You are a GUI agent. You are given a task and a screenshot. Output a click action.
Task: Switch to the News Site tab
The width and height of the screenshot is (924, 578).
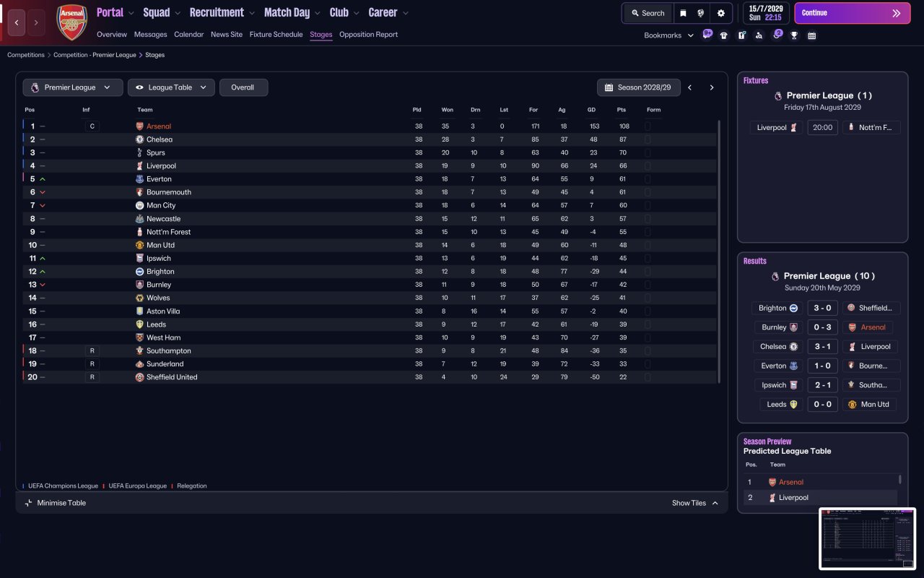(x=227, y=35)
